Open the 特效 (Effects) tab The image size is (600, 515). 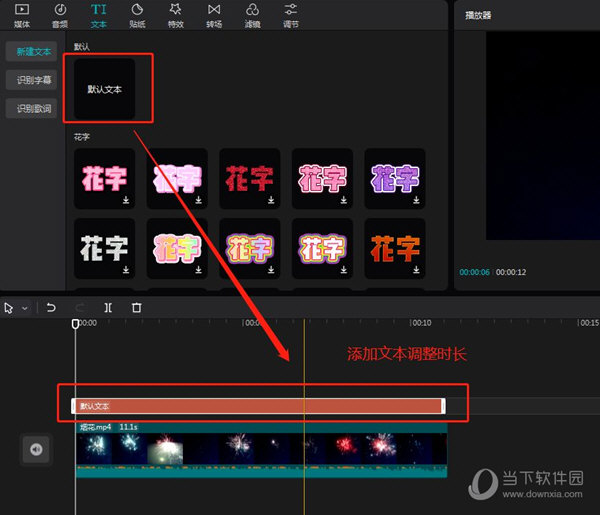click(x=176, y=15)
